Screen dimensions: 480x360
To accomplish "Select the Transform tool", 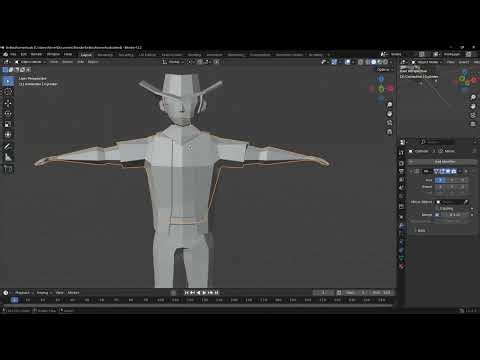I will [8, 134].
